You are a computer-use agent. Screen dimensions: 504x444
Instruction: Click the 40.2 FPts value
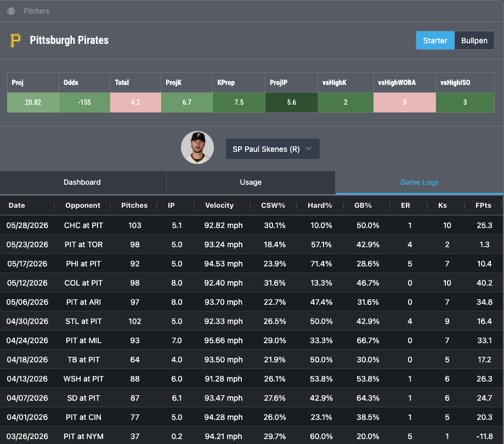(x=484, y=283)
